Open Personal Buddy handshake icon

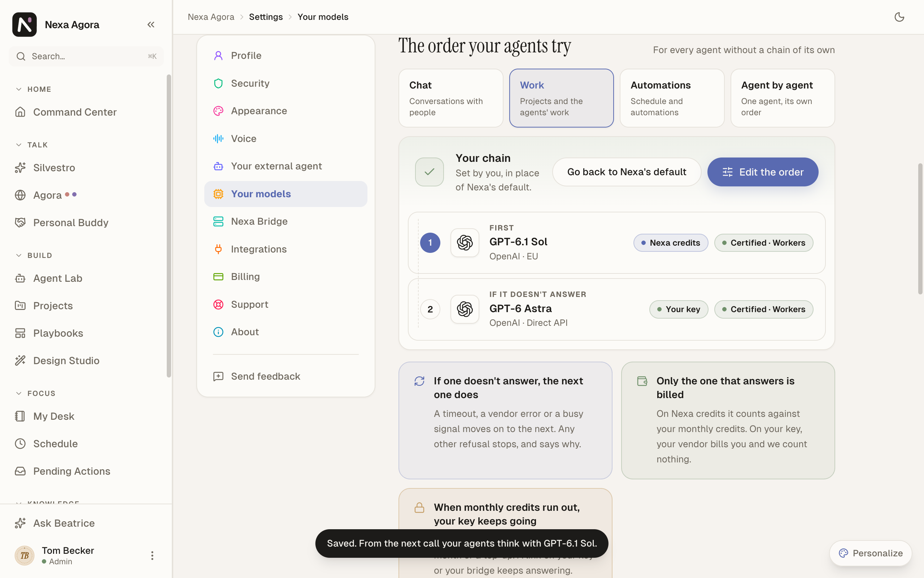pyautogui.click(x=20, y=223)
